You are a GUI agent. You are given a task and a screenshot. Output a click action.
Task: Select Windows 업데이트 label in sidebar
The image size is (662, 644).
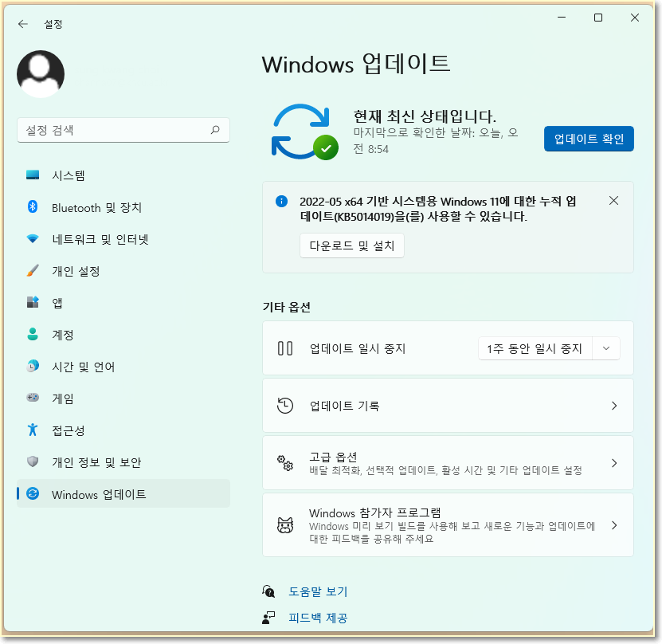pos(99,494)
